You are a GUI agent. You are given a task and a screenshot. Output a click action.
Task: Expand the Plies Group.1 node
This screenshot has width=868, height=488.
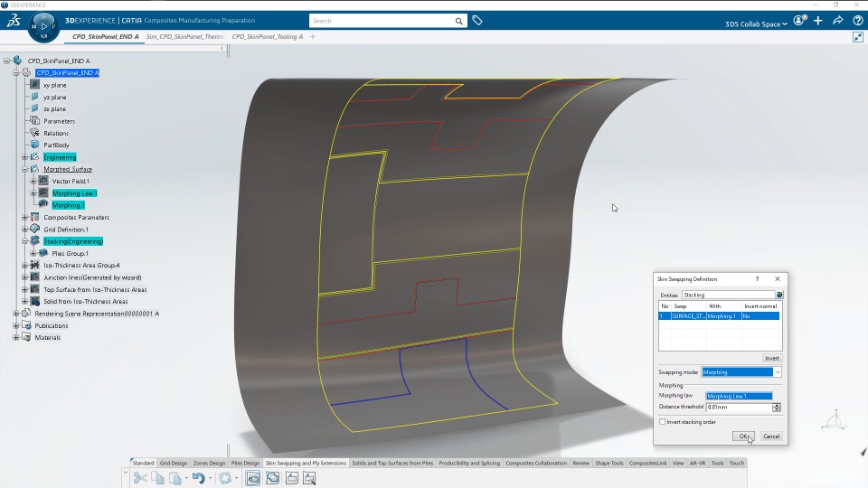(x=33, y=253)
